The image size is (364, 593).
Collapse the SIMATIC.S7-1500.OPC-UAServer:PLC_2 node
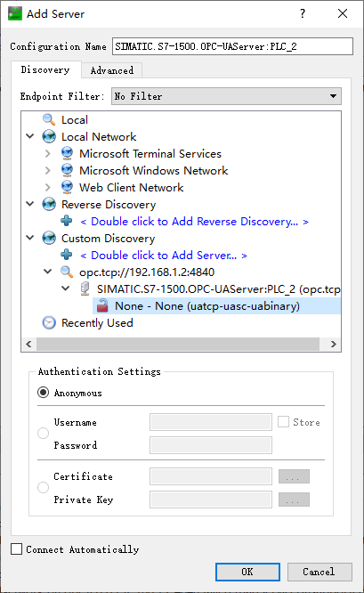[65, 288]
